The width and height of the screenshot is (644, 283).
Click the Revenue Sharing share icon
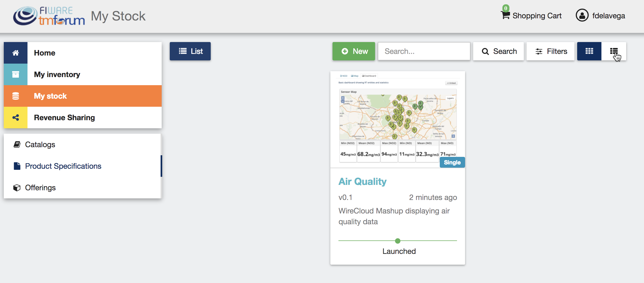pos(16,118)
